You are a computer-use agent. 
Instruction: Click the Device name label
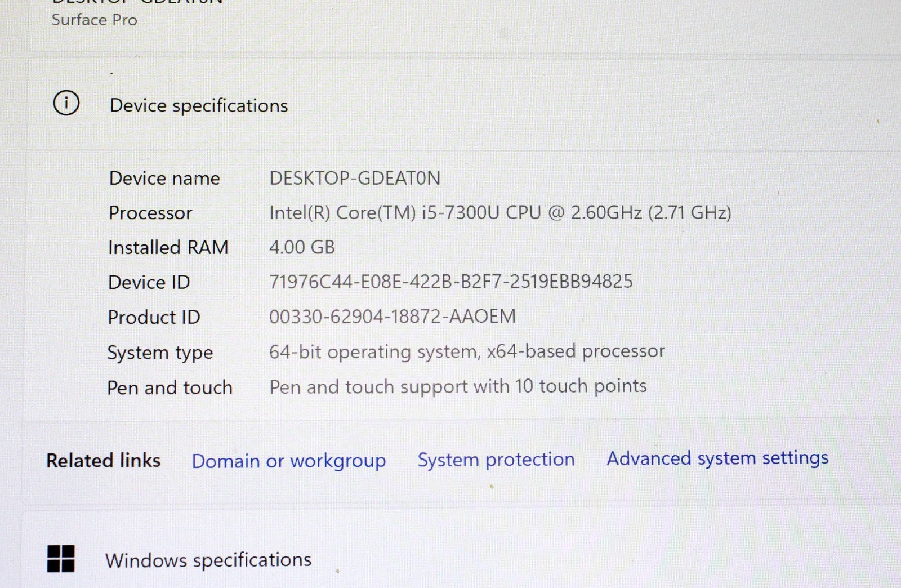(164, 179)
